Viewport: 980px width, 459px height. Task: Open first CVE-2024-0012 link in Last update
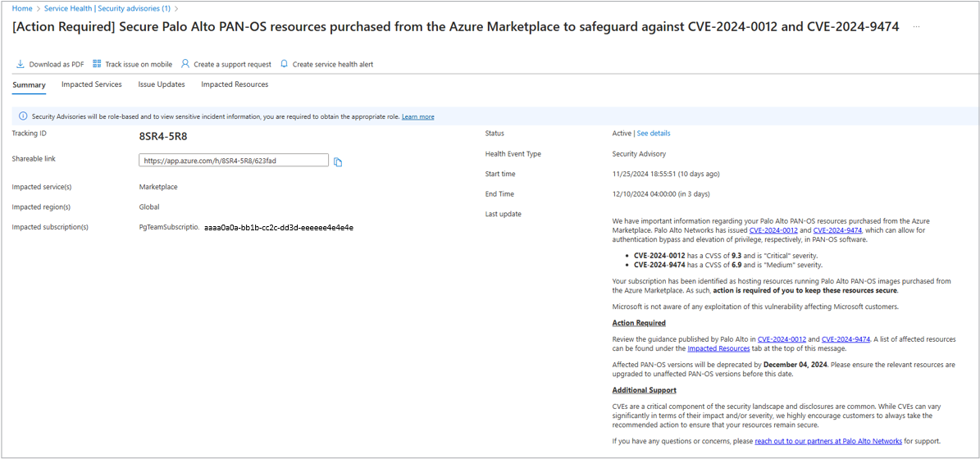click(773, 230)
